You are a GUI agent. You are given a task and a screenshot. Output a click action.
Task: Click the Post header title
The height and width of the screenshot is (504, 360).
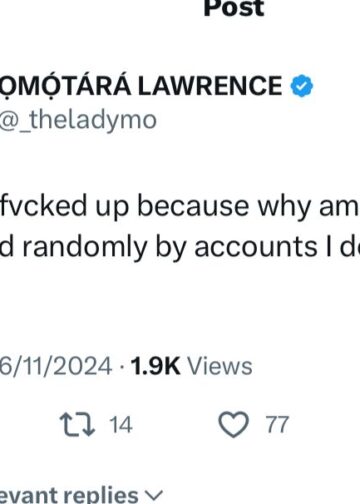coord(234,8)
